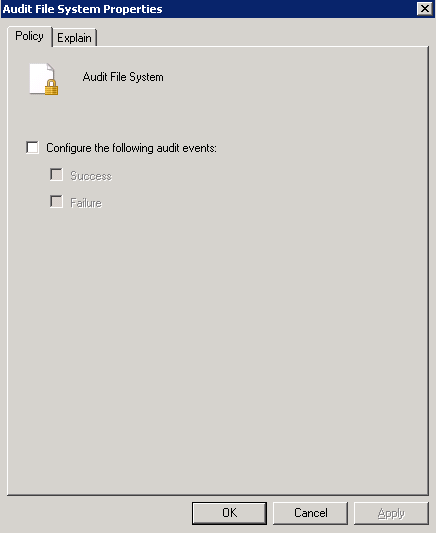Switch to the Explain tab
The image size is (436, 533).
pyautogui.click(x=74, y=38)
